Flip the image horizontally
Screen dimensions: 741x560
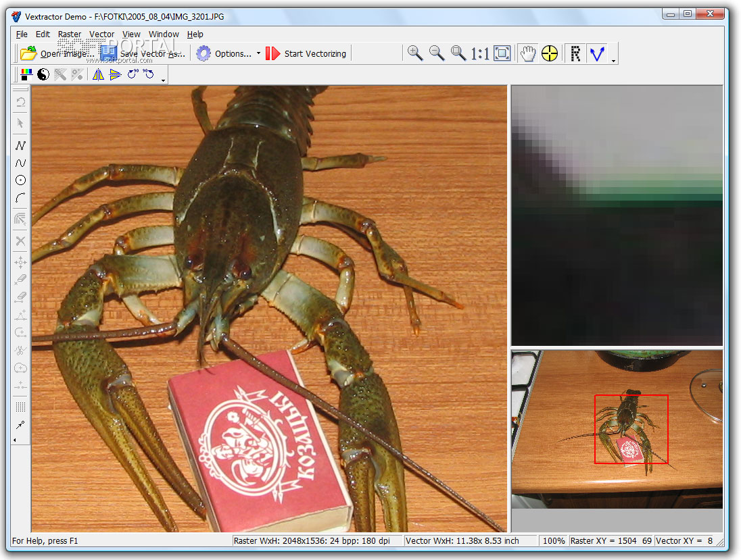point(98,74)
